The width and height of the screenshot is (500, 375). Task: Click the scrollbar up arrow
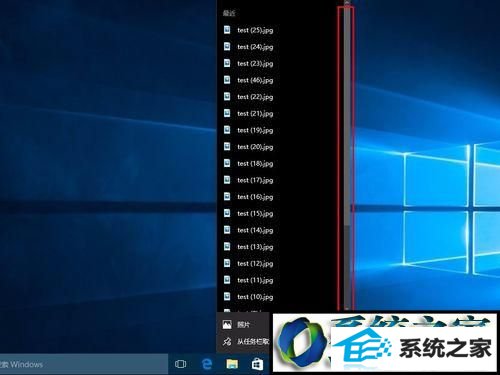(x=347, y=3)
